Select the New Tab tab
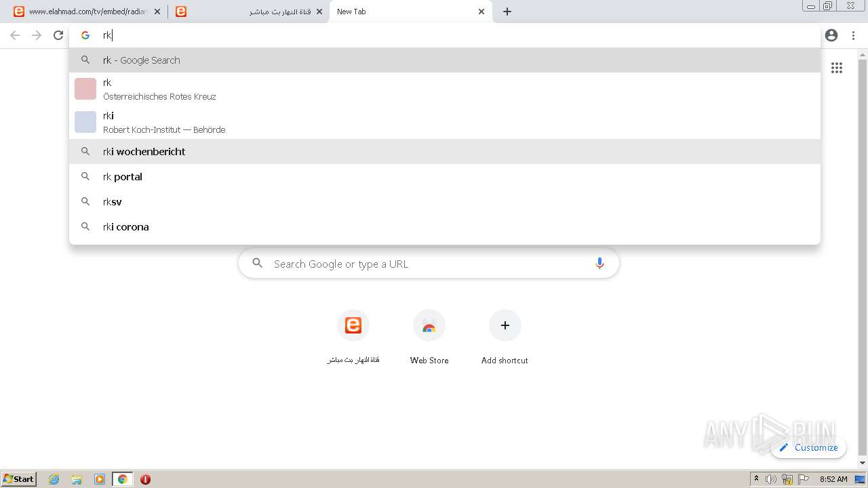The width and height of the screenshot is (868, 488). coord(410,12)
